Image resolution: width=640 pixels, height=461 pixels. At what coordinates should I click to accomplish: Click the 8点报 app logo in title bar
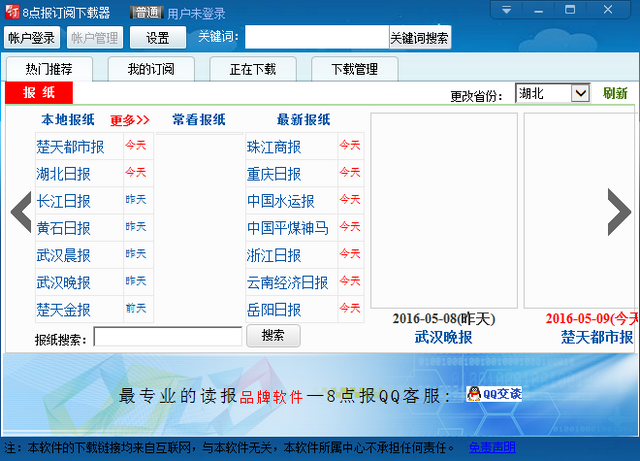12,12
